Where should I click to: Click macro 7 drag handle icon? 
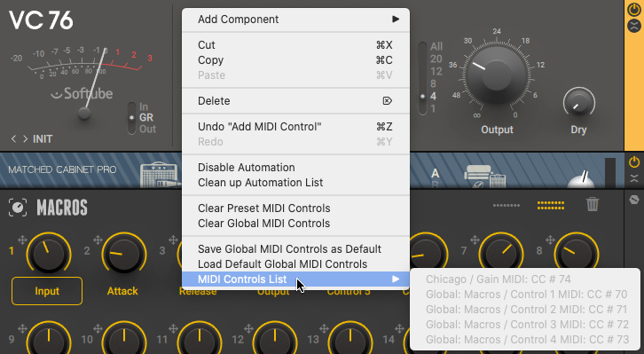click(x=475, y=240)
